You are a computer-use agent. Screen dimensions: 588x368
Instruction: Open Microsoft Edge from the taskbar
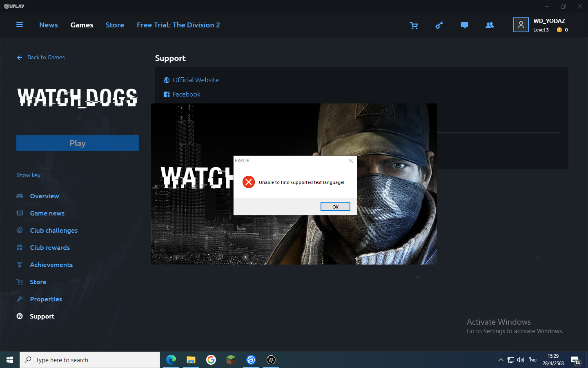point(171,360)
